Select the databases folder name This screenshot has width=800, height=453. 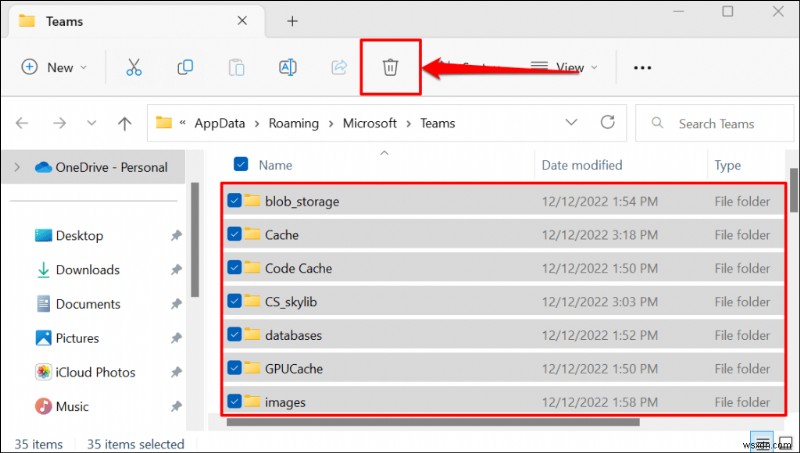pos(293,335)
